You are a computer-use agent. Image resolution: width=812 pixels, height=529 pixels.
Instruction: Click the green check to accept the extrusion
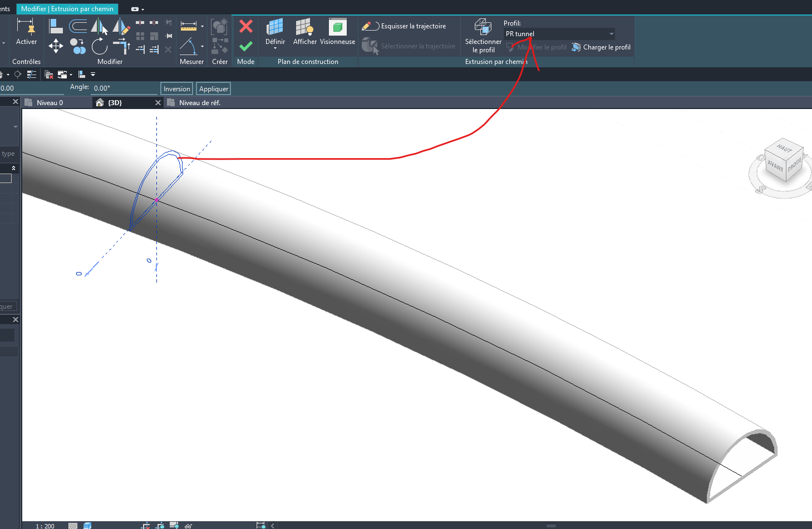click(x=245, y=46)
